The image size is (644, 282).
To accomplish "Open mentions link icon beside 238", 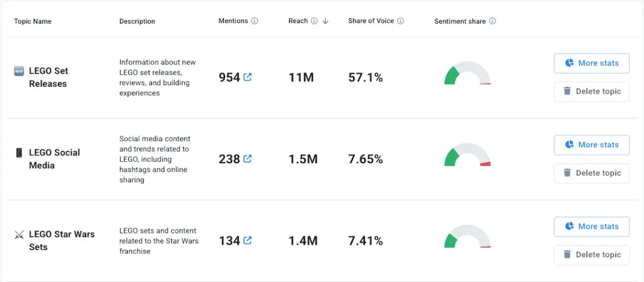I will coord(247,158).
